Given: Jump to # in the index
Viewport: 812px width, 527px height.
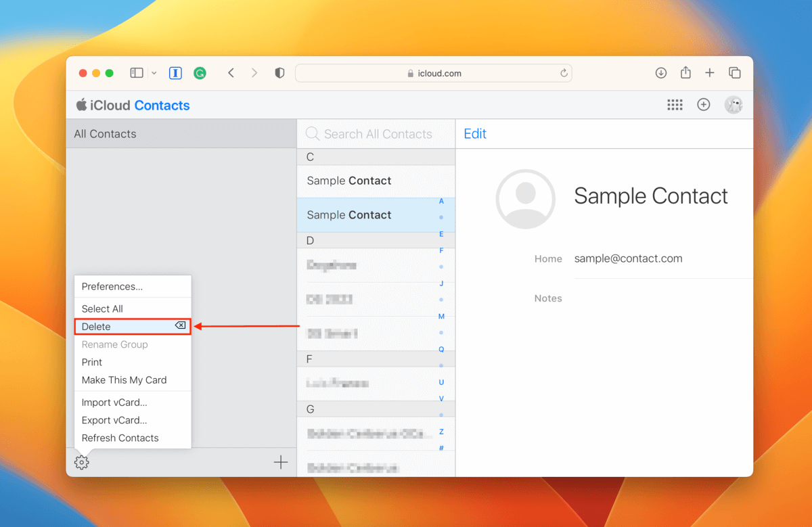Looking at the screenshot, I should pos(441,448).
